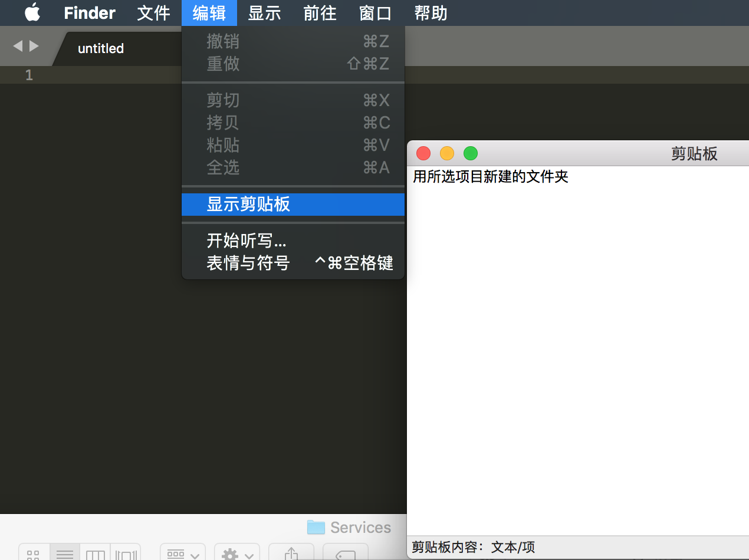The width and height of the screenshot is (749, 560).
Task: Click the greyed 全选 menu entry
Action: pos(293,167)
